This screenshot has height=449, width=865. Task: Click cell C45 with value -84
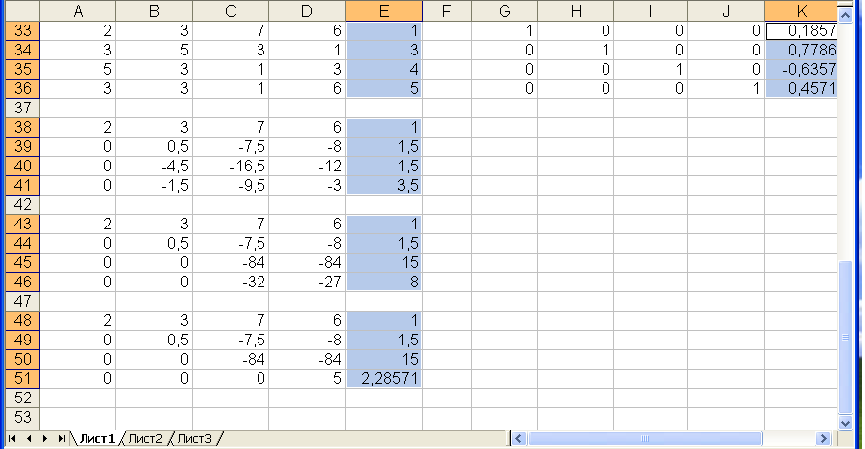[x=231, y=263]
